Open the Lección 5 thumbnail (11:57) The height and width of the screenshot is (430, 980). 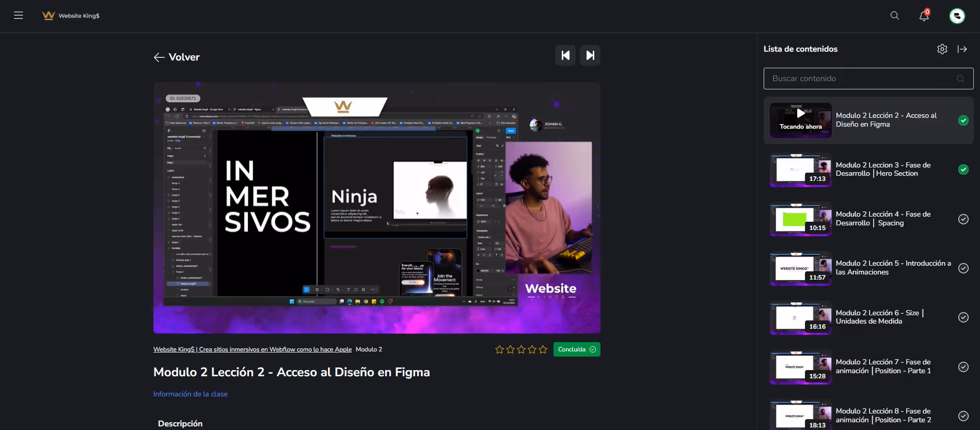(801, 268)
